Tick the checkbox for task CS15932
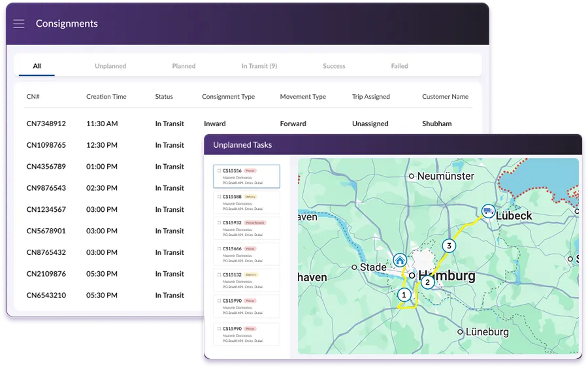This screenshot has height=368, width=588. pos(220,222)
